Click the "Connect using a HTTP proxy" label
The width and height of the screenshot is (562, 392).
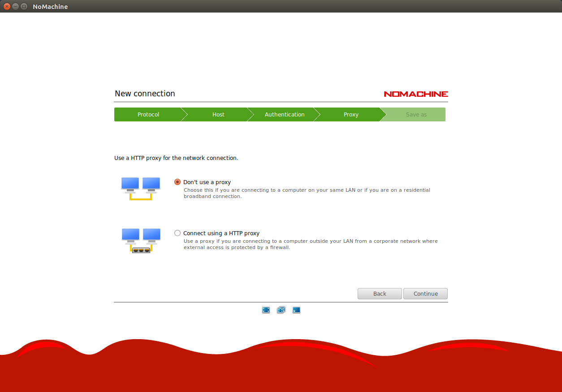click(221, 233)
